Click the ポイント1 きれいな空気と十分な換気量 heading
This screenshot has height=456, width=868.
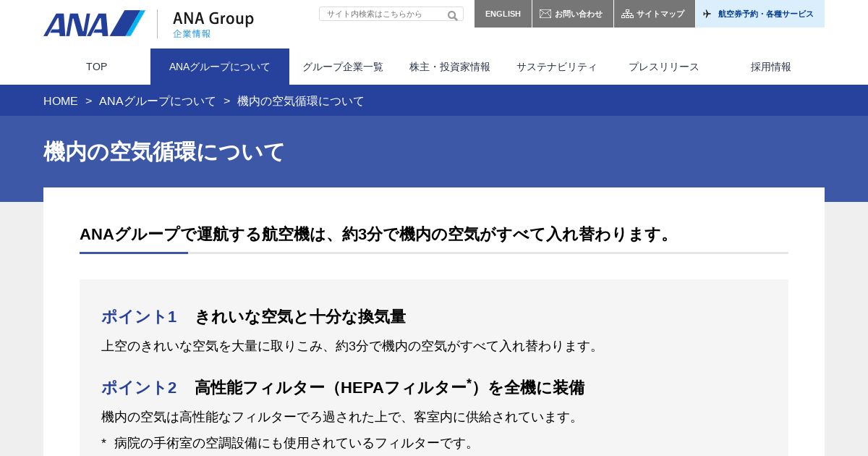pos(253,317)
